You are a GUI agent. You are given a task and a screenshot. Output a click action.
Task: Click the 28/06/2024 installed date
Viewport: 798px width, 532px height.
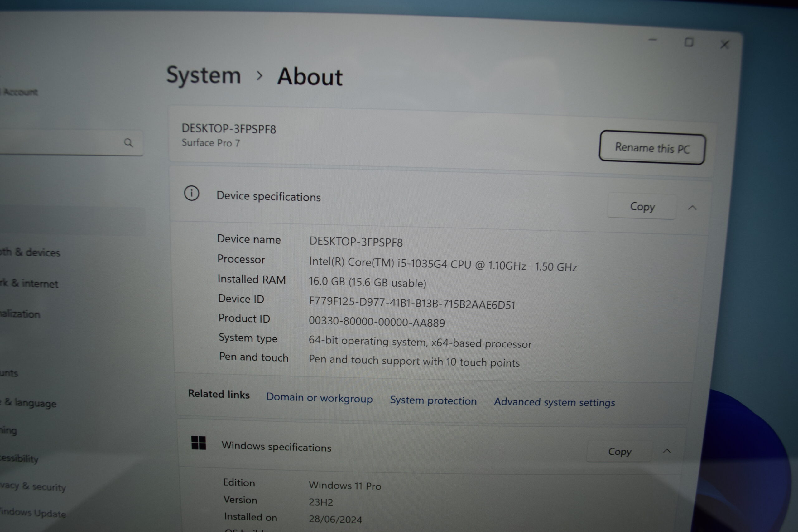[x=335, y=519]
